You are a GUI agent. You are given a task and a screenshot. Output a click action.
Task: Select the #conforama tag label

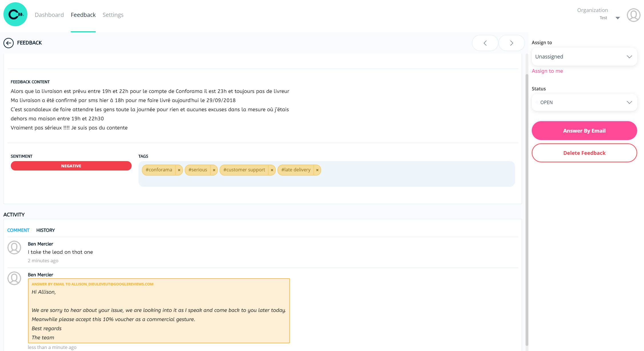(x=159, y=170)
